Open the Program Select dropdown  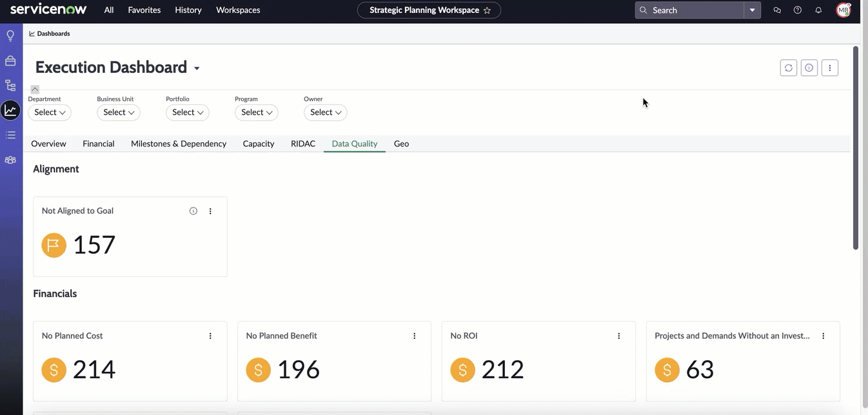coord(257,112)
